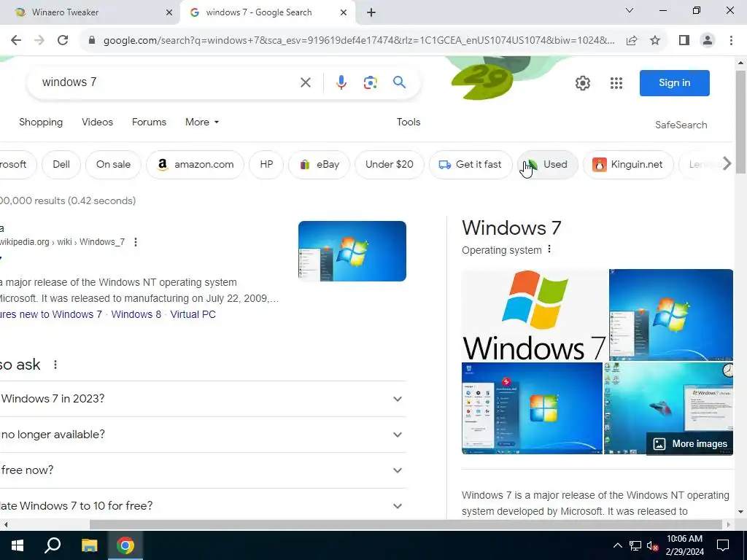Open the Chrome profile avatar
This screenshot has height=560, width=747.
pos(708,41)
